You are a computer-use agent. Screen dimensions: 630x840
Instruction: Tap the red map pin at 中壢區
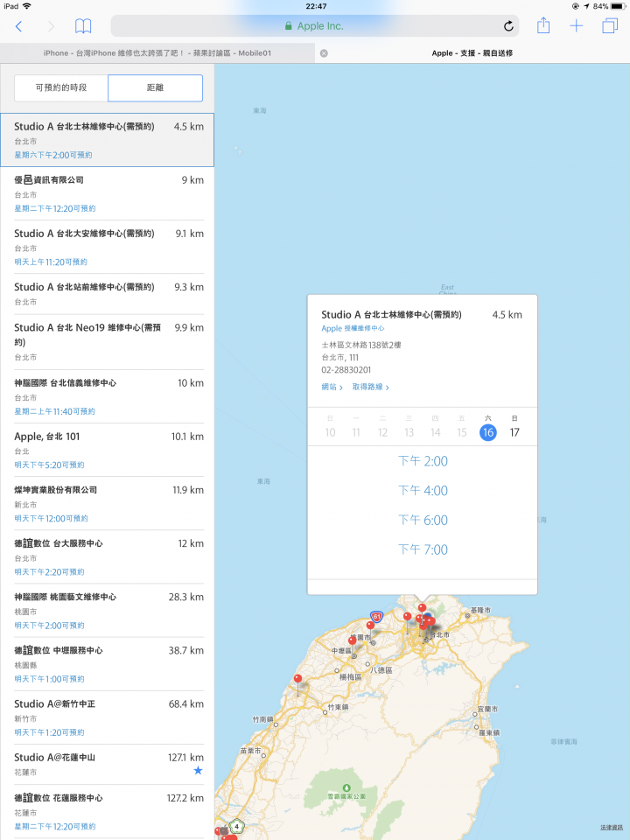[352, 641]
